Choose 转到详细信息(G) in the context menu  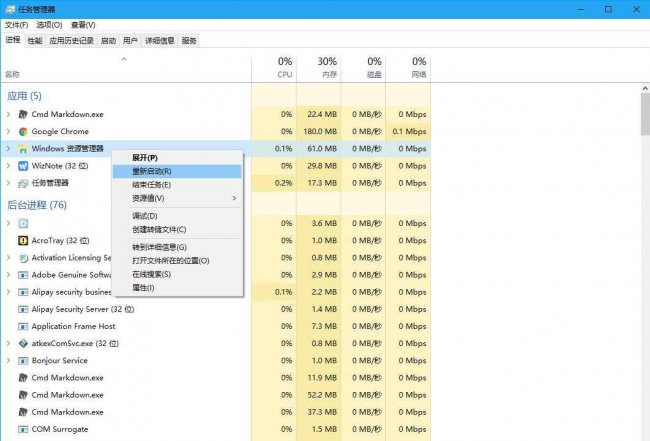[x=177, y=247]
